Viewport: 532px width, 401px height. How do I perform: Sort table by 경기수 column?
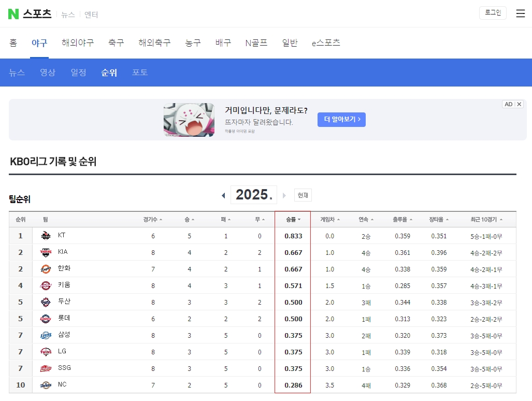(x=153, y=220)
